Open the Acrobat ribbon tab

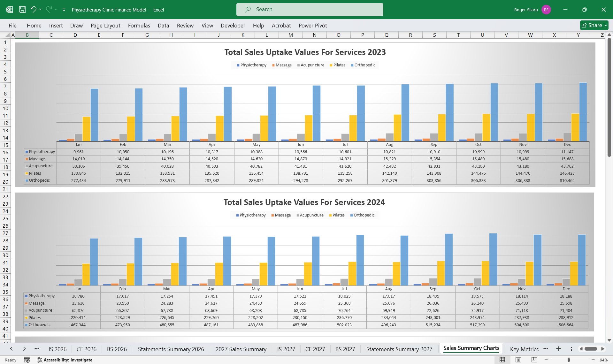281,26
